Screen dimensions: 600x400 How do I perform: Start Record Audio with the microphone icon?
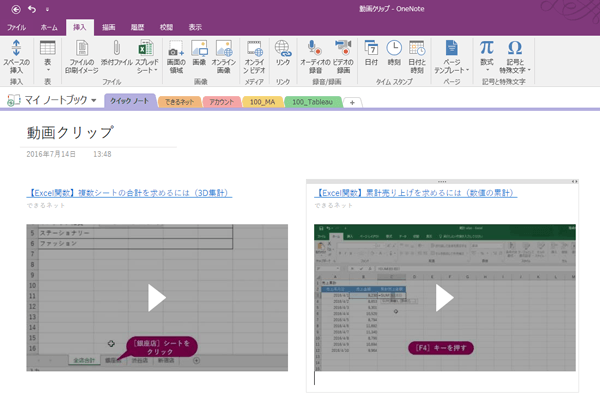click(315, 47)
